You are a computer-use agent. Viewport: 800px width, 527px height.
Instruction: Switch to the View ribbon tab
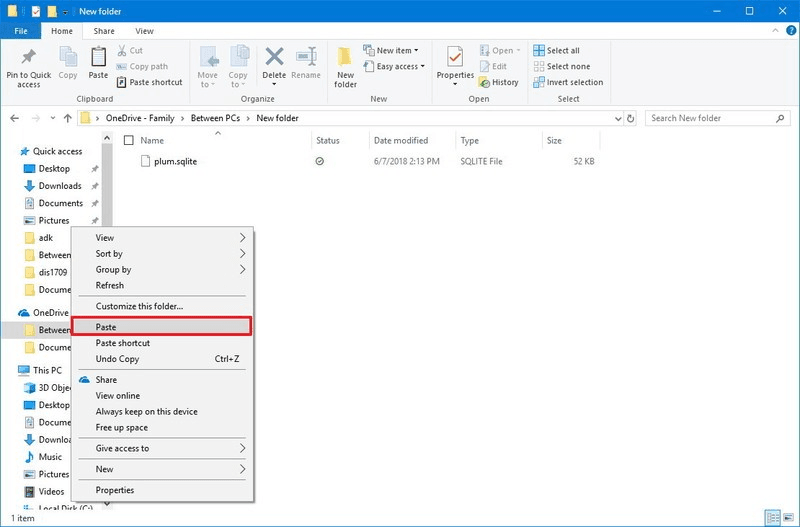(x=144, y=32)
